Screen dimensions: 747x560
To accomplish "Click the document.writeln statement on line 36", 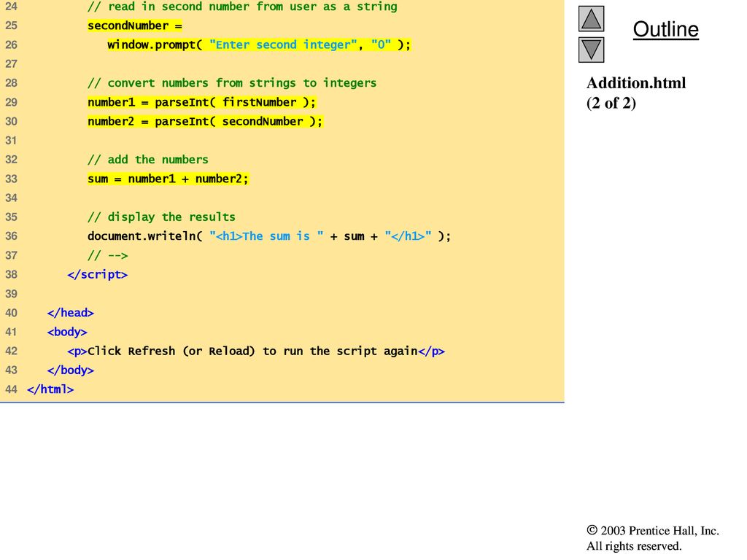I will pos(269,236).
